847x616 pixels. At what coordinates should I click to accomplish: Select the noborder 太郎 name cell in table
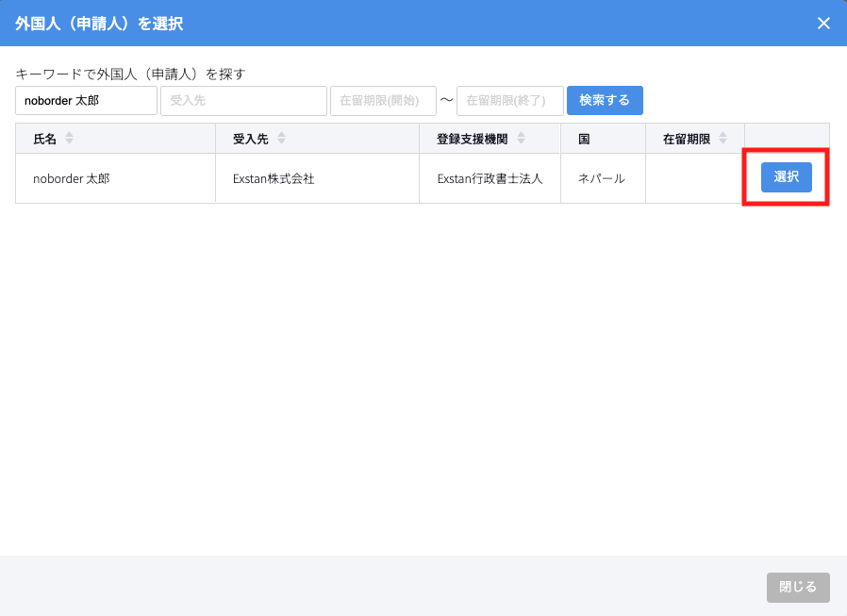click(72, 178)
